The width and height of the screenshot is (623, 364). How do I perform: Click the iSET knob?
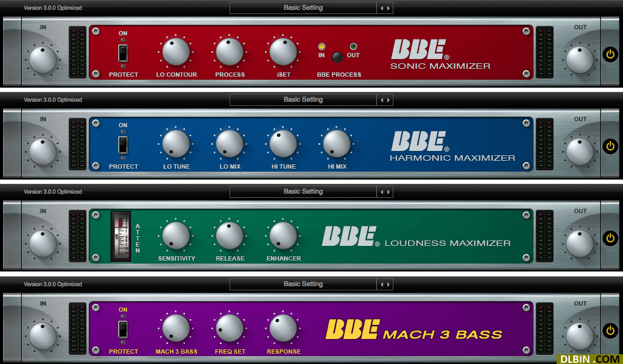coord(283,52)
